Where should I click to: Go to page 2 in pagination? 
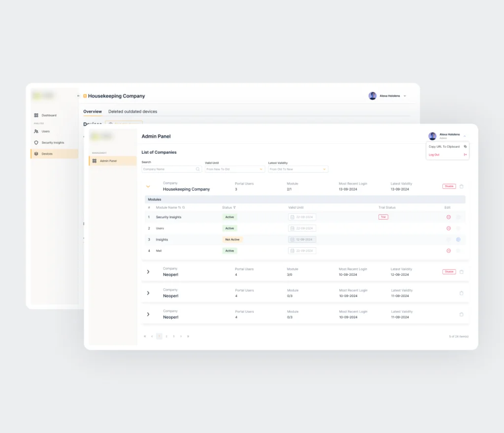pos(166,336)
